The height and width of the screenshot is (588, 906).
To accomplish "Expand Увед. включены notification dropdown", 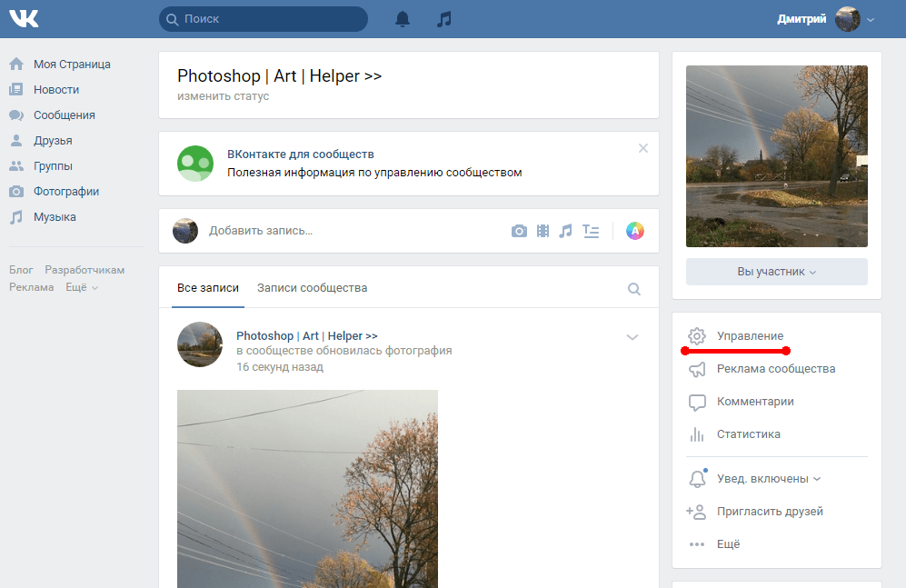I will click(x=817, y=479).
